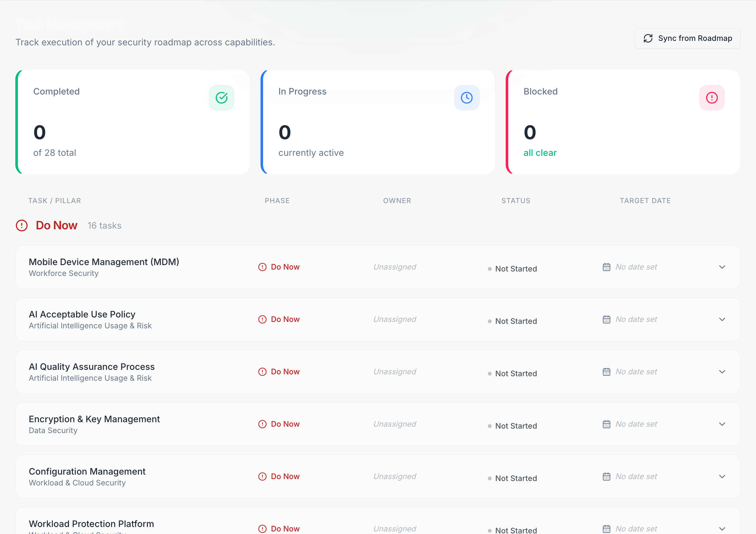Expand the Configuration Management row
The height and width of the screenshot is (534, 756).
pos(722,477)
